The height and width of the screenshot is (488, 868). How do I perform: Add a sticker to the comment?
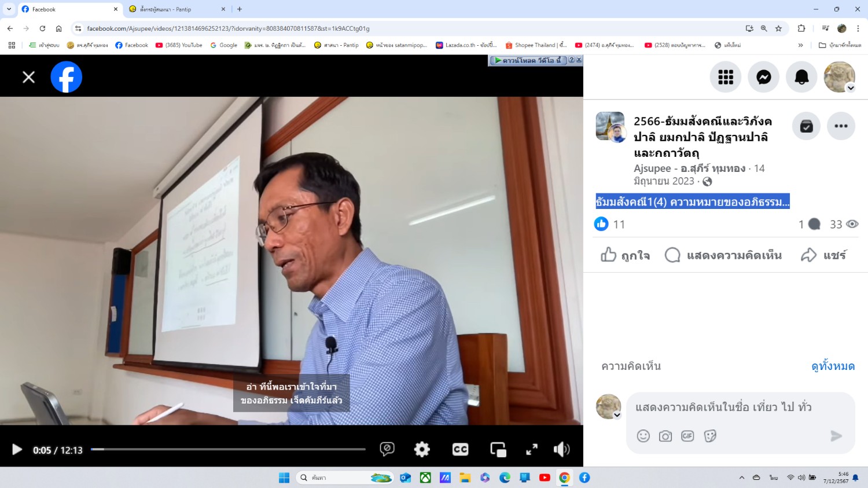tap(710, 436)
